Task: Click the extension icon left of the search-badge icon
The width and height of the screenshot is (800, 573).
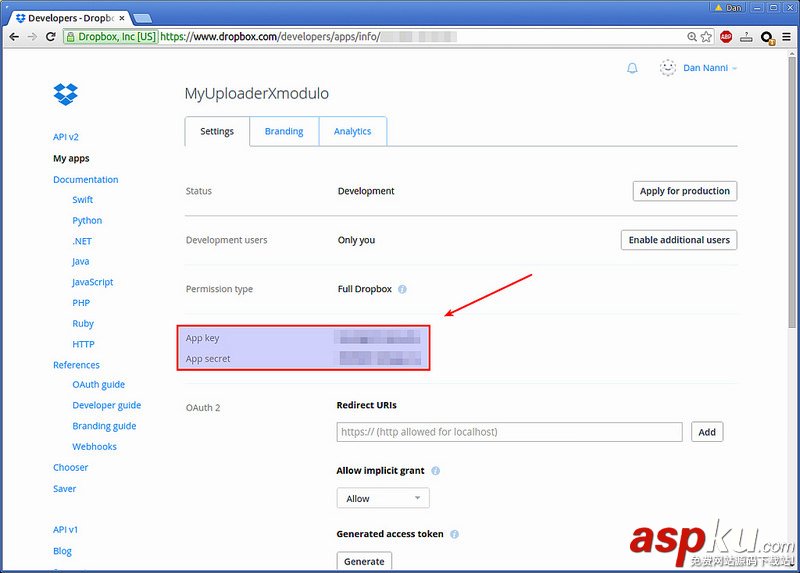Action: [746, 37]
